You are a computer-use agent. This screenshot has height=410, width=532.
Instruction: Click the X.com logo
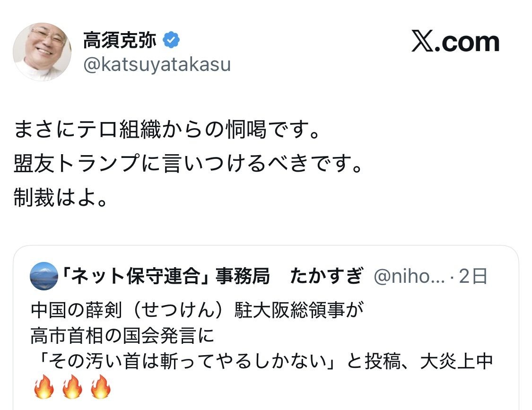455,42
